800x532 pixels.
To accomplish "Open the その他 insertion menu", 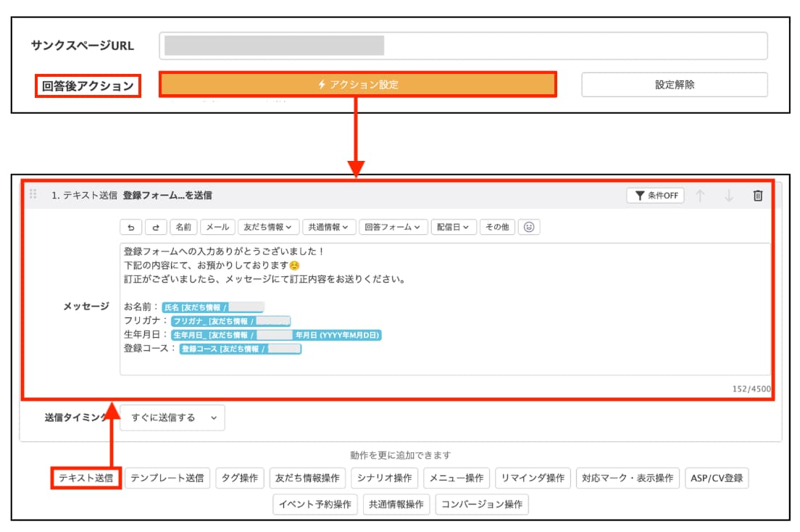I will [x=496, y=226].
